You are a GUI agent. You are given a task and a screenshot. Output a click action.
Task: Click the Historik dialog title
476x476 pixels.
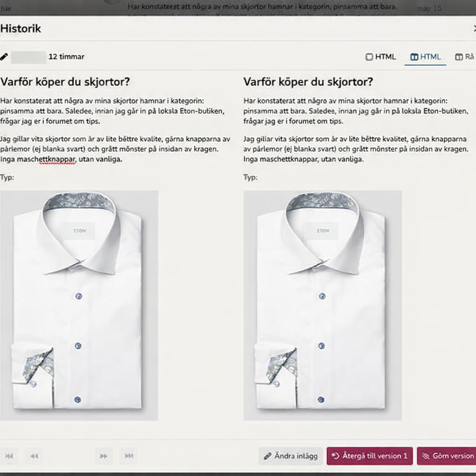tap(21, 28)
